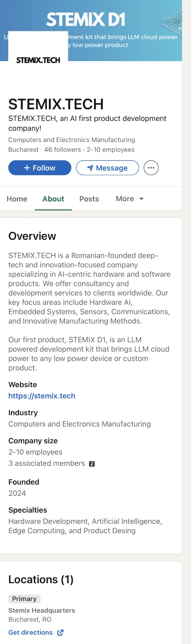Open the three-dots more options menu

point(151,168)
